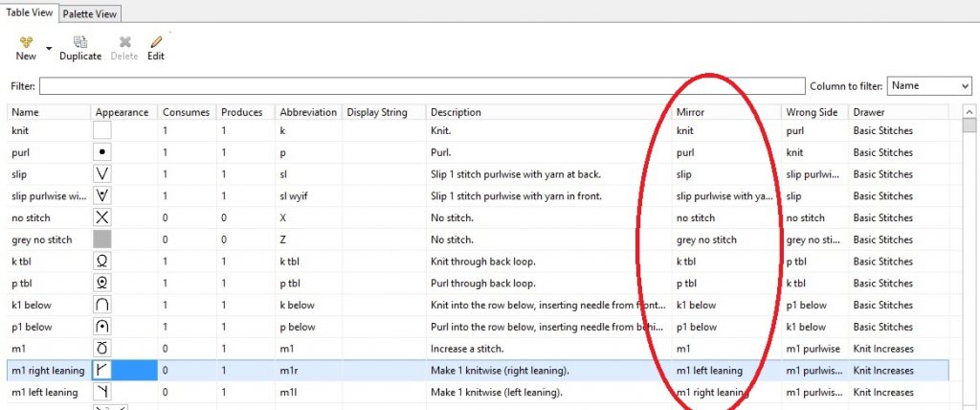Viewport: 980px width, 410px height.
Task: Click 'Basic Stitches' drawer cell in knit row
Action: coord(882,131)
